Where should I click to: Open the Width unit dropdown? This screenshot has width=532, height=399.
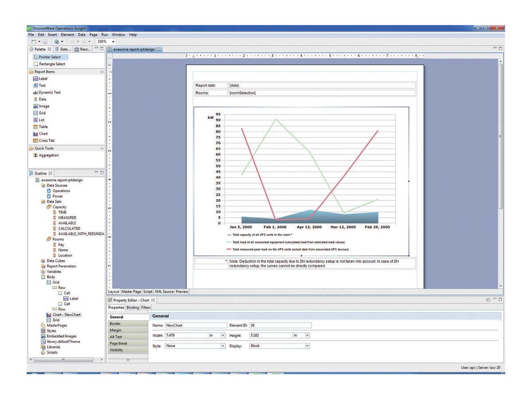click(x=223, y=336)
